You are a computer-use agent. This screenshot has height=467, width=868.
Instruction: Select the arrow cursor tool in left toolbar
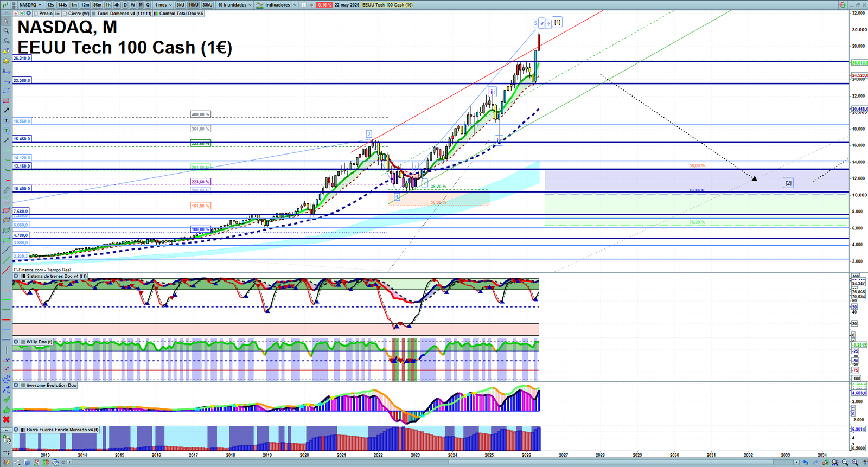click(x=6, y=21)
